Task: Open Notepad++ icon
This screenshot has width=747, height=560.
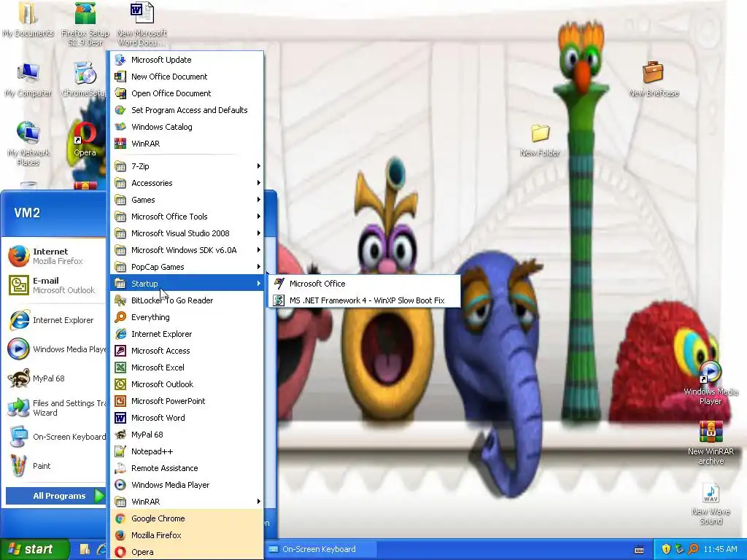Action: pos(121,451)
